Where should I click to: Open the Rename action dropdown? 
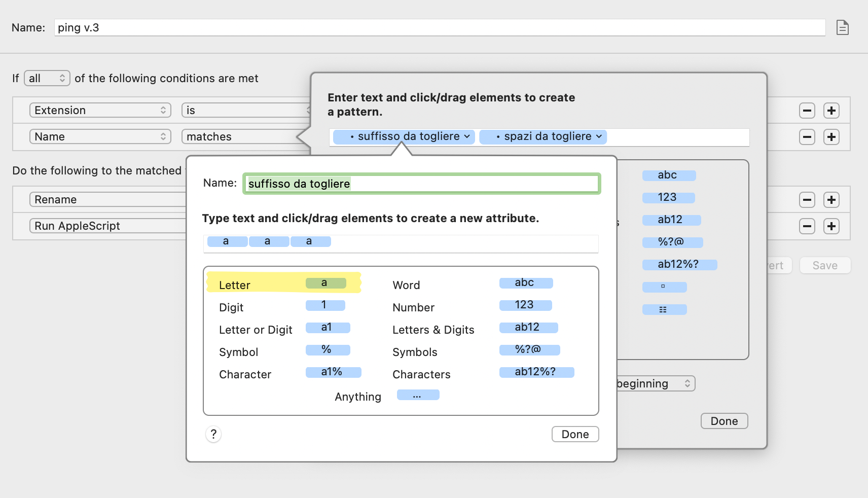[x=108, y=200]
